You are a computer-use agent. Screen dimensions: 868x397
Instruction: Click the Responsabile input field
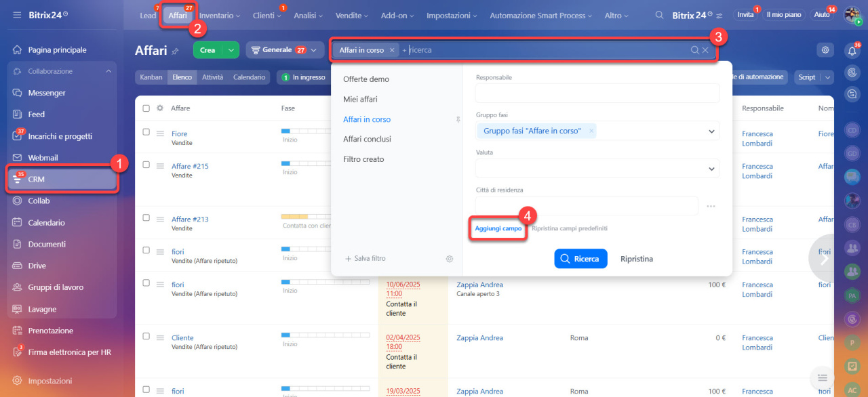click(597, 93)
